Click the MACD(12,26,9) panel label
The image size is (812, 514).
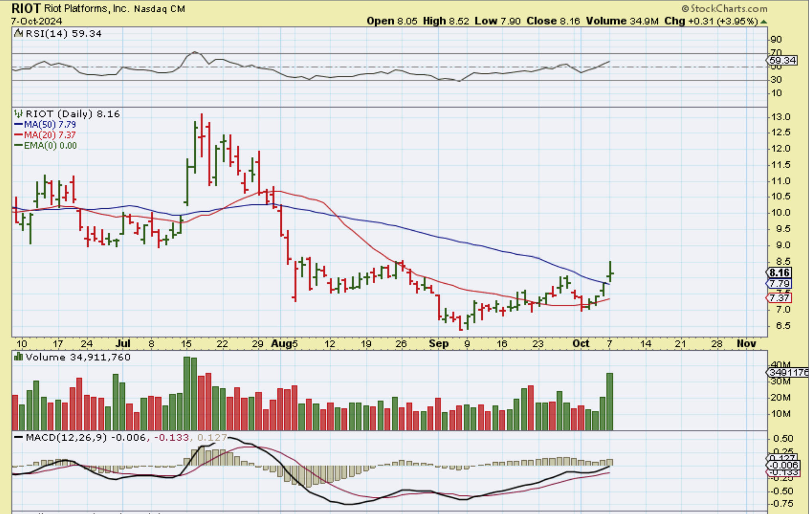point(66,437)
